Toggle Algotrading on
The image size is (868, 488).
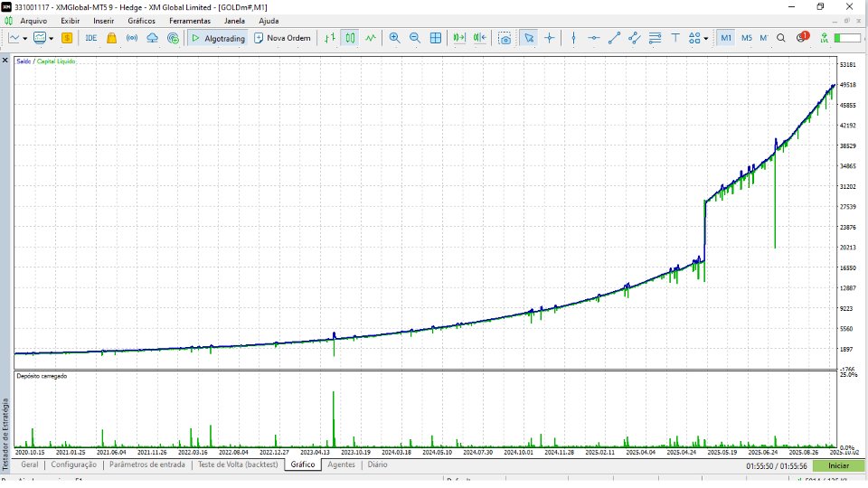pos(218,38)
